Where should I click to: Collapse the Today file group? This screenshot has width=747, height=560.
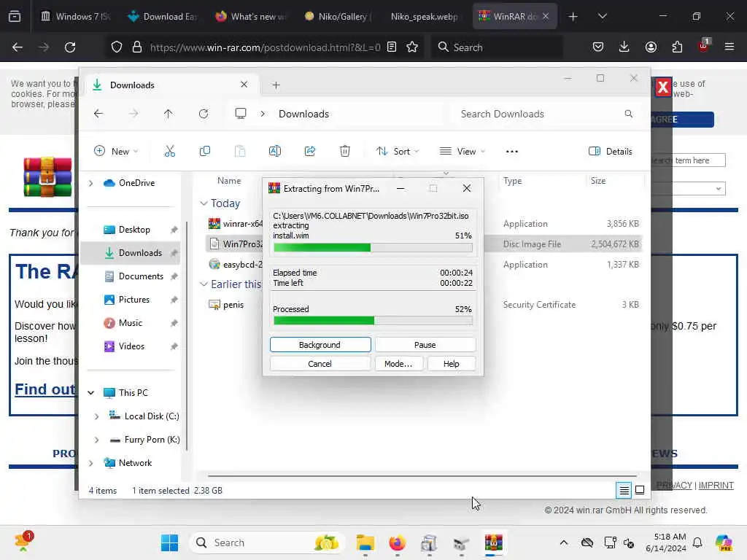204,203
